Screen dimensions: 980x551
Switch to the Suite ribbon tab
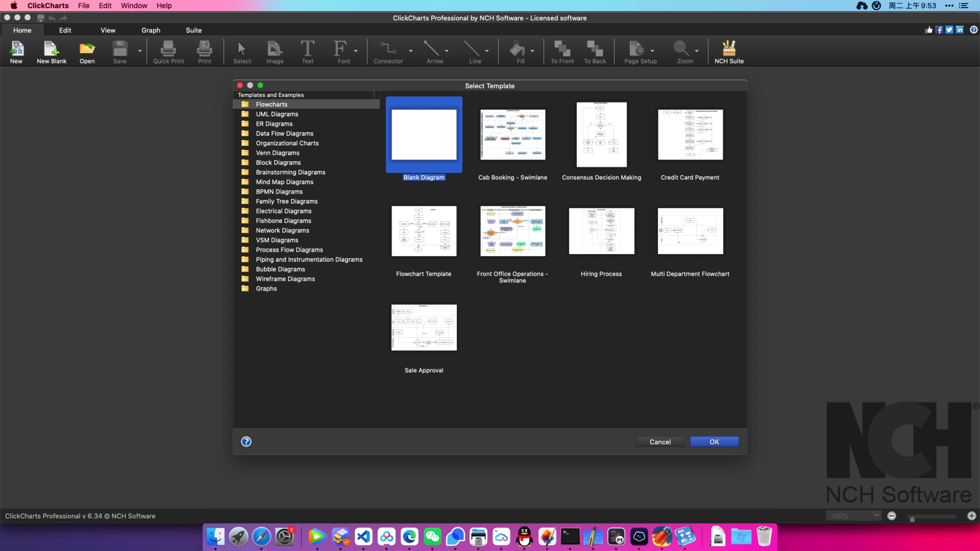[x=194, y=30]
